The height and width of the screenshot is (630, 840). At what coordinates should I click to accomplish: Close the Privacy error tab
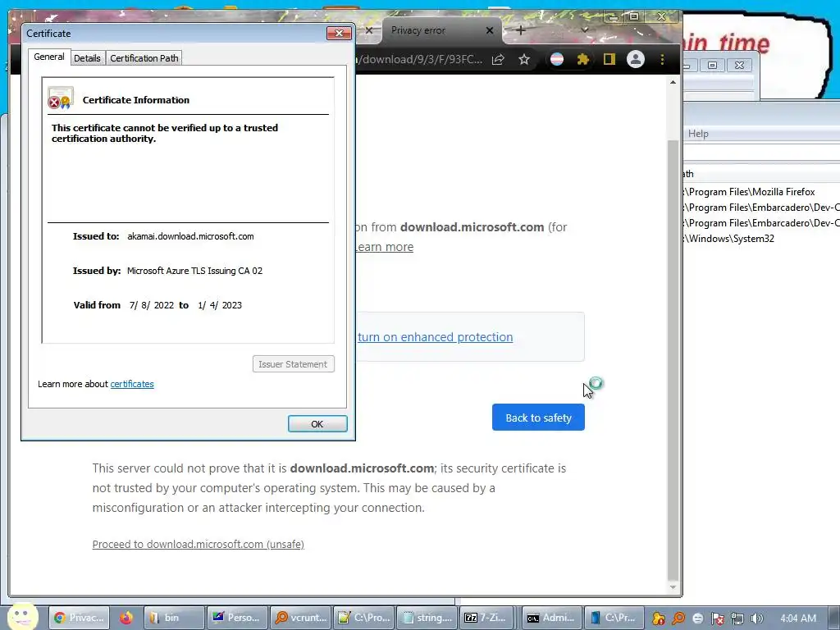click(489, 30)
